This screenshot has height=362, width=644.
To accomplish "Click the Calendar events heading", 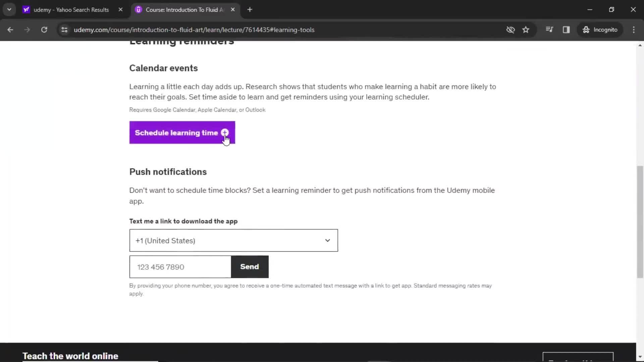I will click(x=163, y=68).
